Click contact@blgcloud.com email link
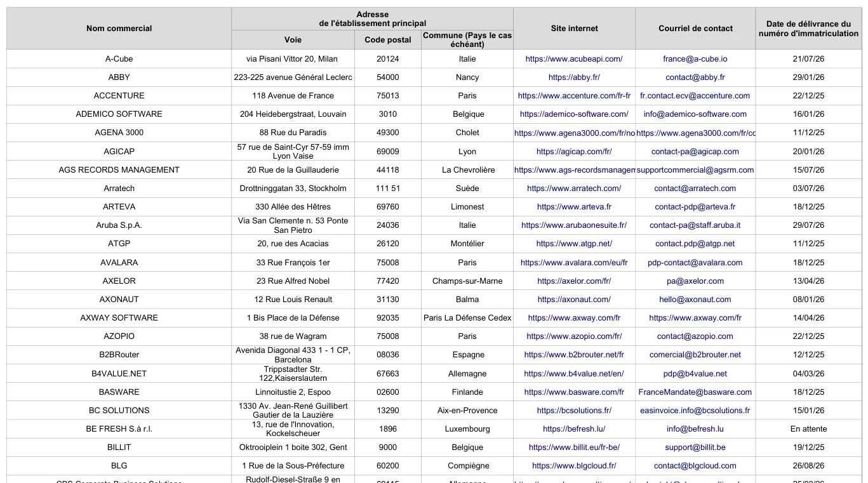Viewport: 868px width, 483px height. tap(695, 466)
